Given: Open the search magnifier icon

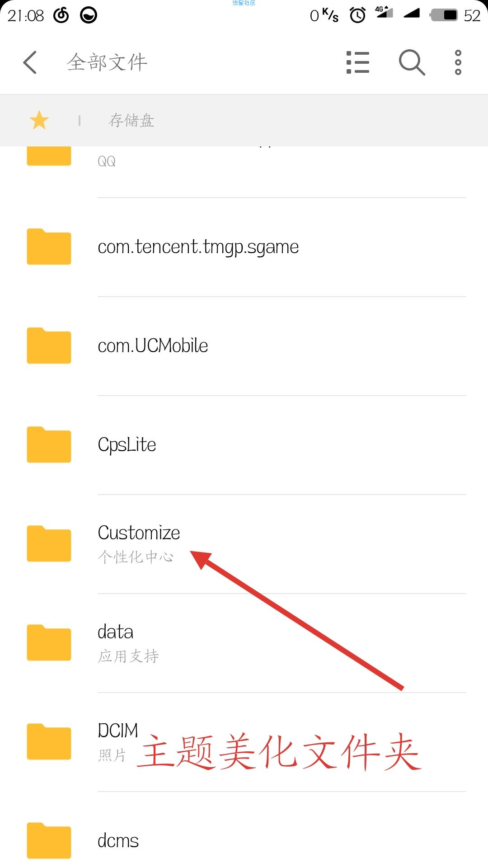Looking at the screenshot, I should click(412, 62).
